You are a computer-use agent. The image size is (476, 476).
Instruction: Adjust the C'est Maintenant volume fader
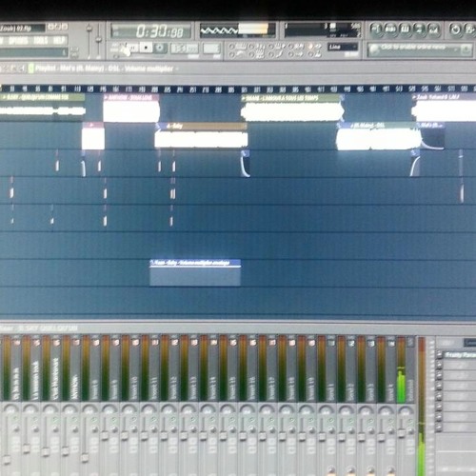[x=46, y=451]
